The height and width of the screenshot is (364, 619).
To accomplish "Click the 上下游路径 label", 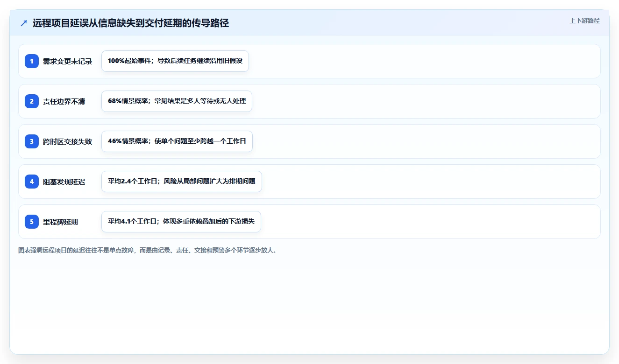I will point(584,21).
